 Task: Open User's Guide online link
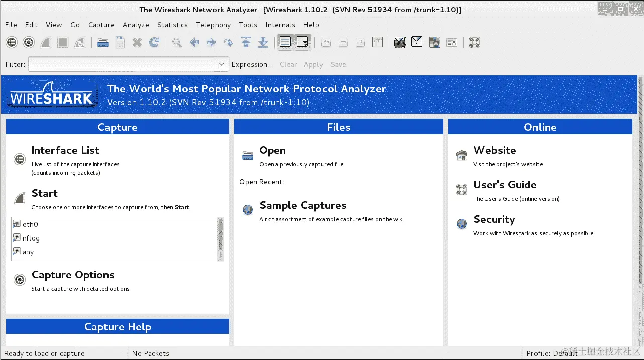(505, 185)
